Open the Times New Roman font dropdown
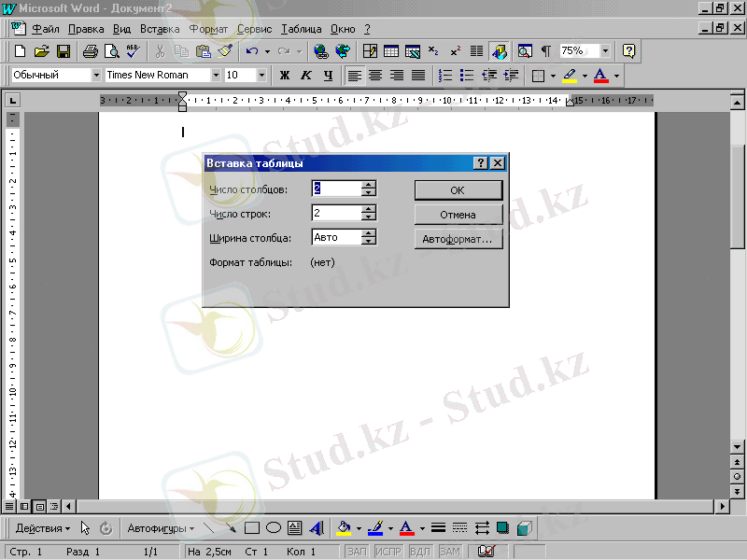747x560 pixels. point(216,75)
